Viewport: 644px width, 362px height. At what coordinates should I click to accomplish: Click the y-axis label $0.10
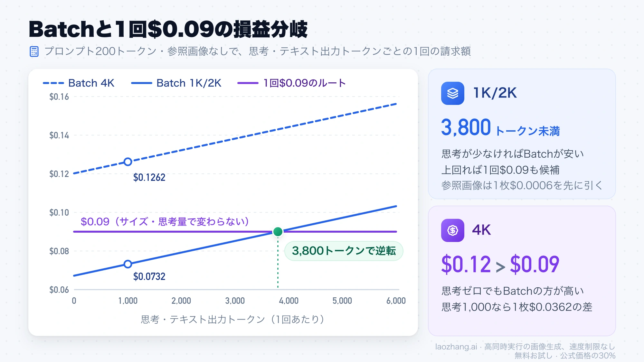coord(59,213)
